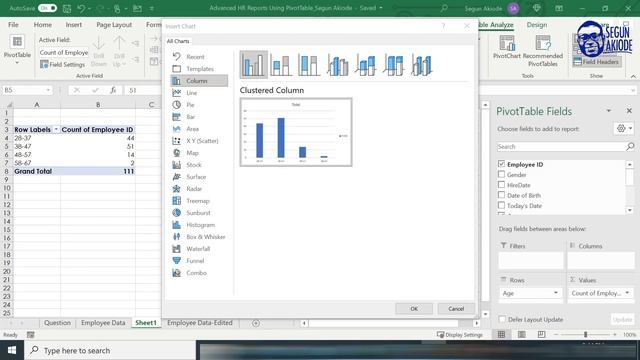The image size is (640, 360).
Task: Click the Clustered Column chart preview thumbnail
Action: 296,132
